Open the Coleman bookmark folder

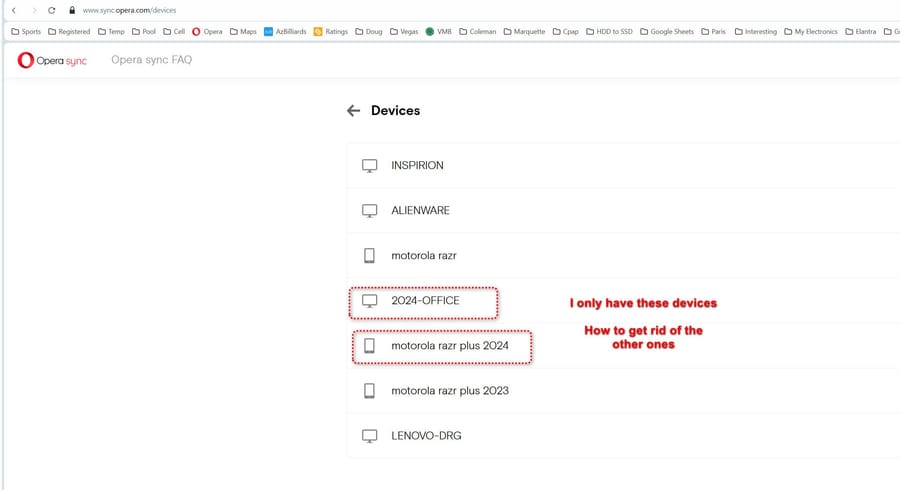[478, 32]
